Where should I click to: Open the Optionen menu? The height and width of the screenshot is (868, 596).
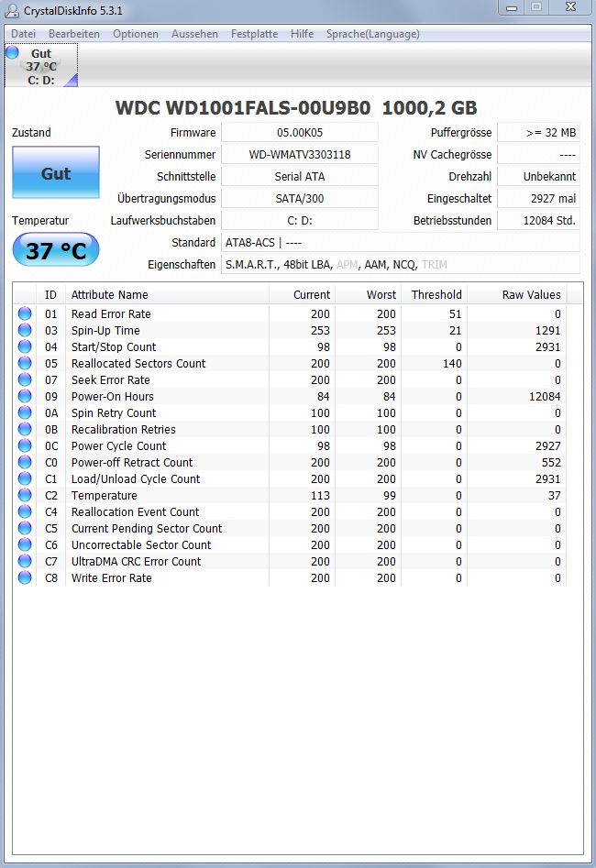point(136,34)
